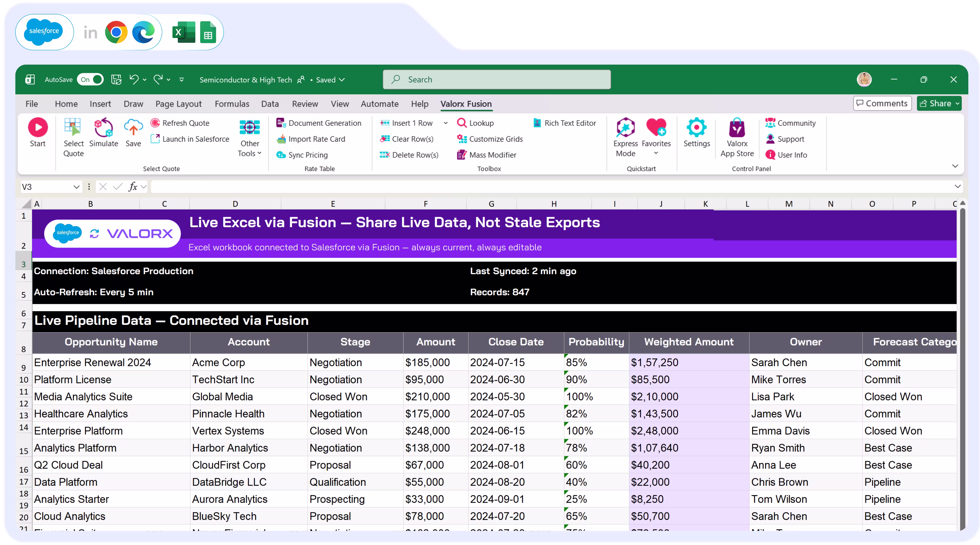Click the Support icon
Image resolution: width=980 pixels, height=545 pixels.
(770, 139)
